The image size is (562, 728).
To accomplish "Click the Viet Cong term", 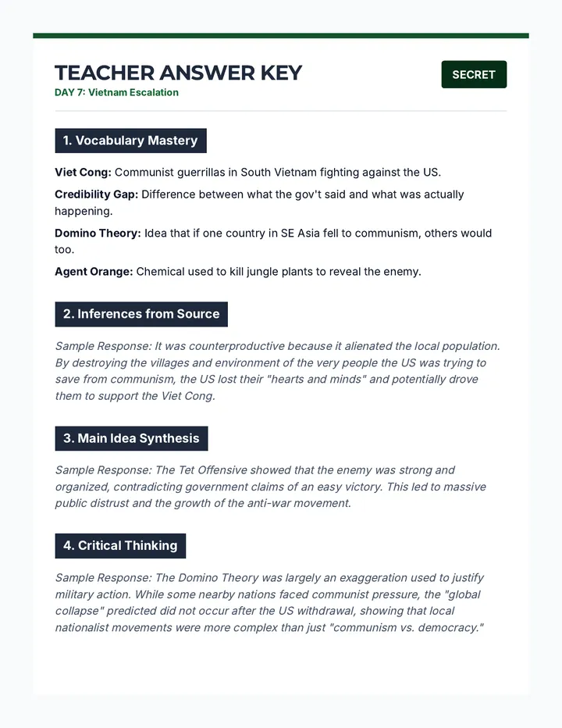I will 83,173.
